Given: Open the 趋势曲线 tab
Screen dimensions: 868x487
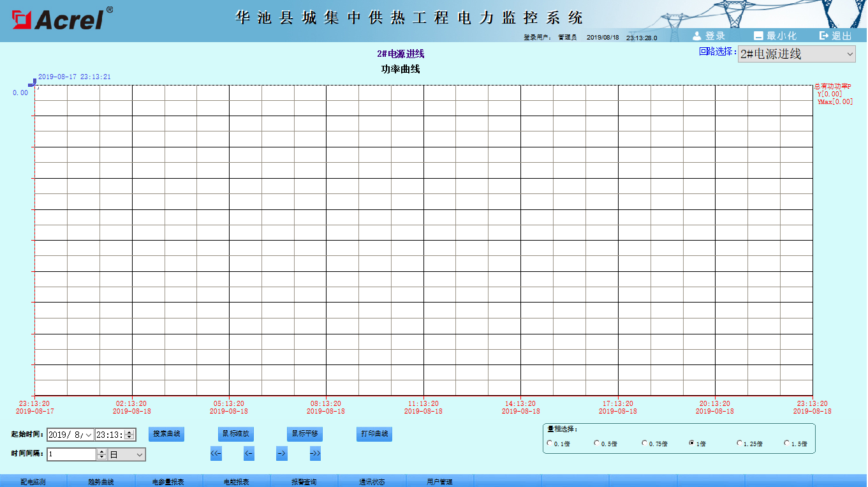Looking at the screenshot, I should (101, 482).
